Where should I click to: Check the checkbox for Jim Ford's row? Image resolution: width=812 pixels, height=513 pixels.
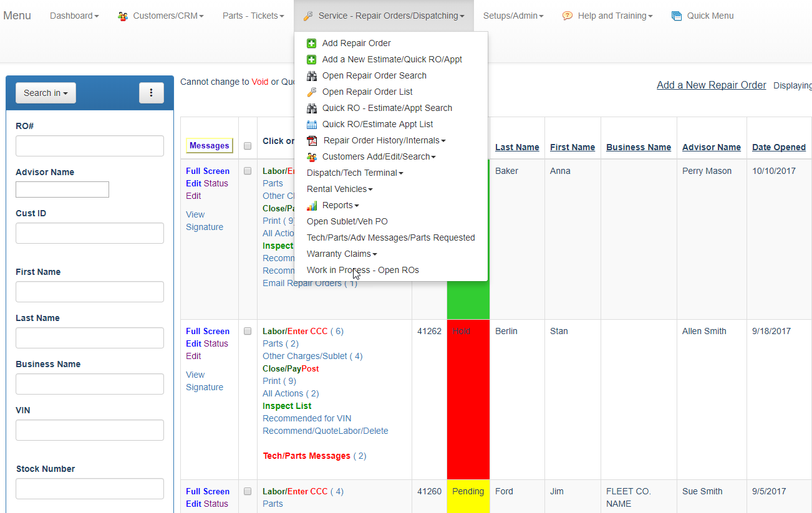[248, 491]
